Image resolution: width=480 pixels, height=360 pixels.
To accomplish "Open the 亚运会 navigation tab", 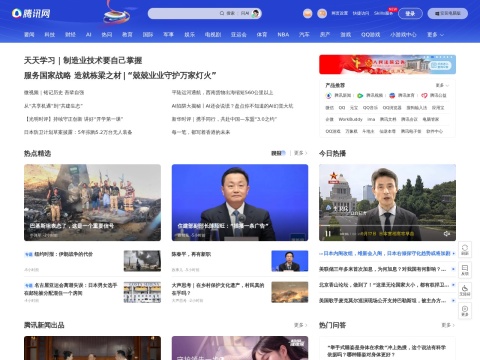I will point(239,34).
